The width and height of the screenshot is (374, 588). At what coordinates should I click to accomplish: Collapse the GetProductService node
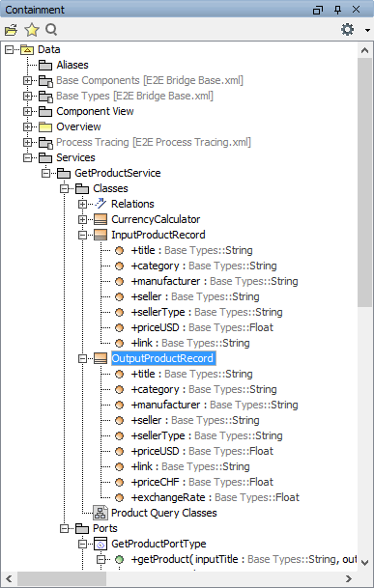click(x=45, y=173)
